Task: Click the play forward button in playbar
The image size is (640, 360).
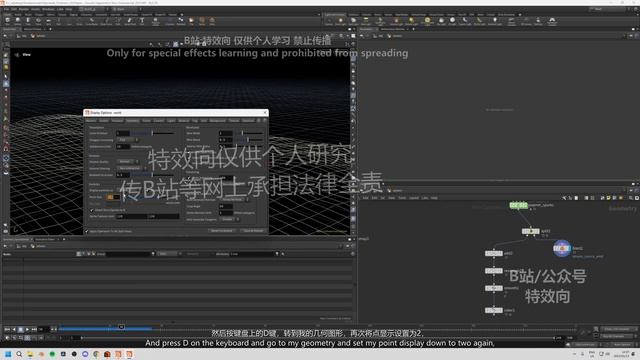Action: (x=27, y=329)
